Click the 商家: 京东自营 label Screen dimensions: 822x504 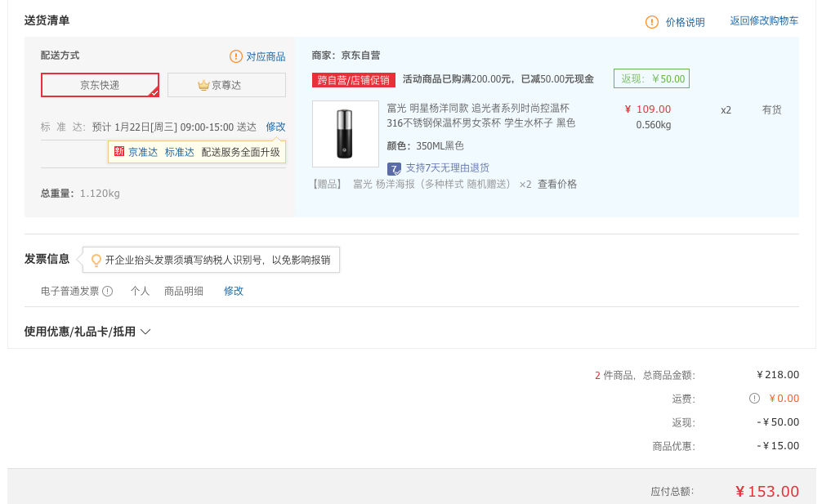click(x=346, y=55)
